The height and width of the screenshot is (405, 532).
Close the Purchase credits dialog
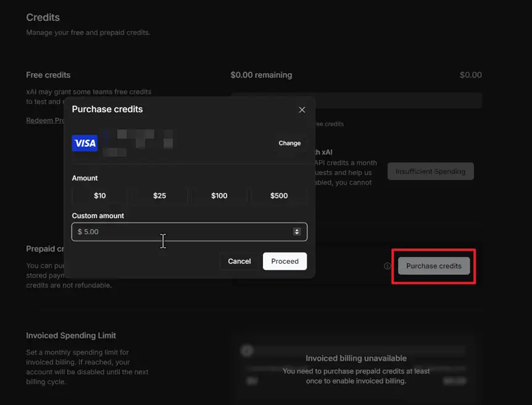(302, 109)
